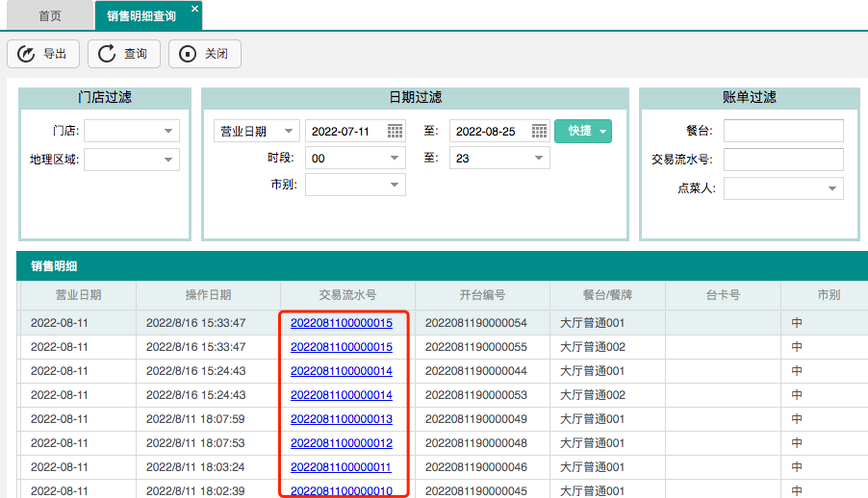Image resolution: width=868 pixels, height=498 pixels.
Task: Expand the 门店 store dropdown
Action: pyautogui.click(x=169, y=131)
